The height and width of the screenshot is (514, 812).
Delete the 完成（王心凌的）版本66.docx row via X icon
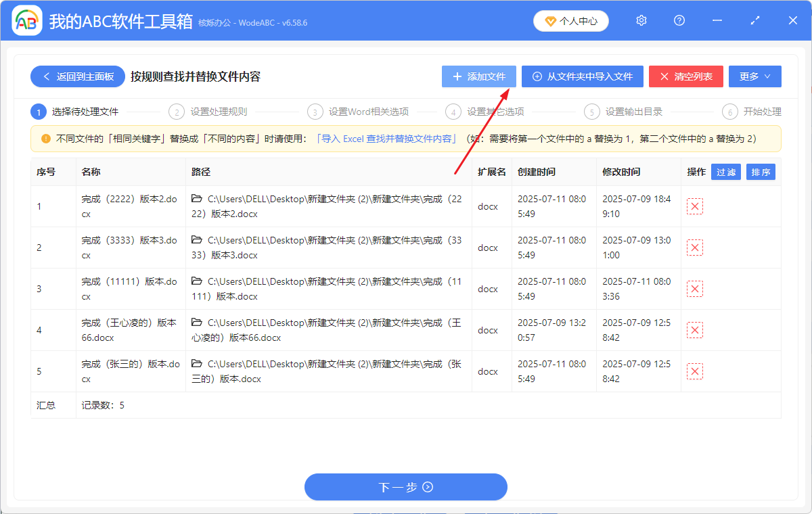click(695, 329)
